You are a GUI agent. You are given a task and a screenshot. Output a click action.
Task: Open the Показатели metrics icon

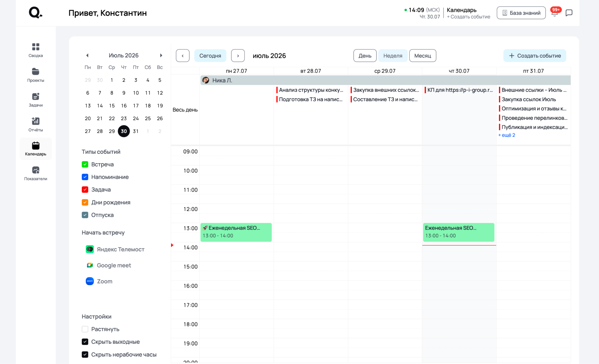coord(36,170)
